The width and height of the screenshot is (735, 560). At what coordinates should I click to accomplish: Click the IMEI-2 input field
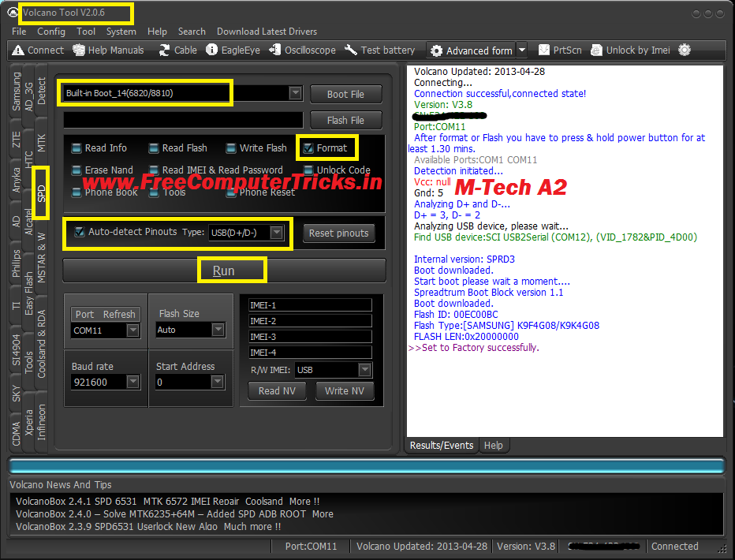(x=310, y=321)
